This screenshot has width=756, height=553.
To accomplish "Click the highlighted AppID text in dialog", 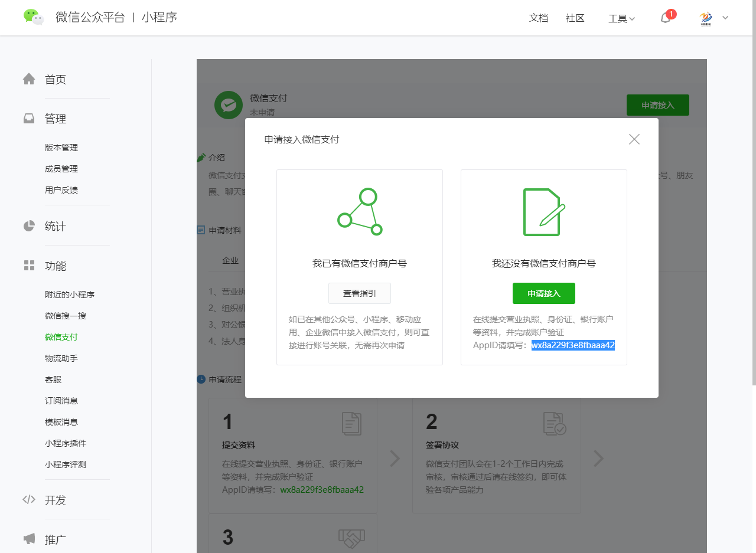I will pos(573,345).
